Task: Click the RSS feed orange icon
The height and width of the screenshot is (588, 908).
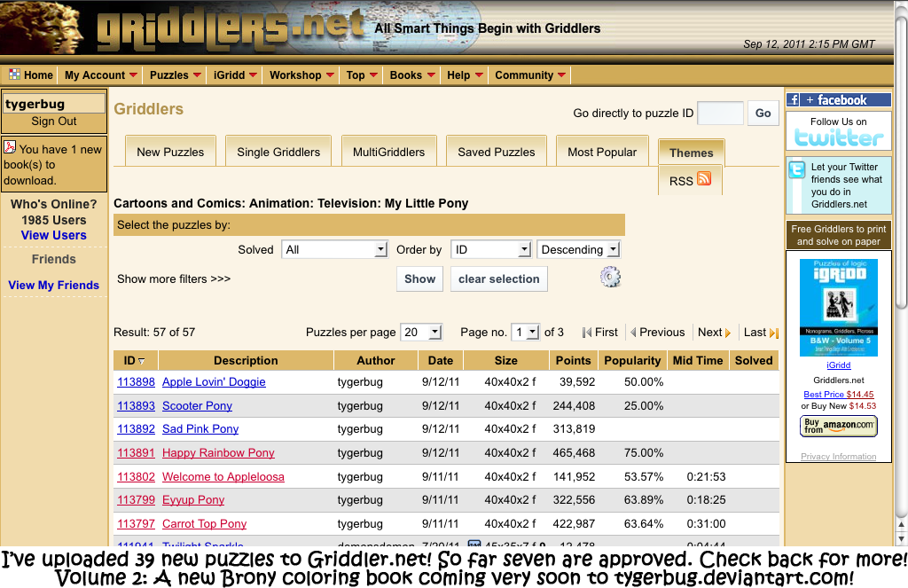Action: pyautogui.click(x=704, y=179)
